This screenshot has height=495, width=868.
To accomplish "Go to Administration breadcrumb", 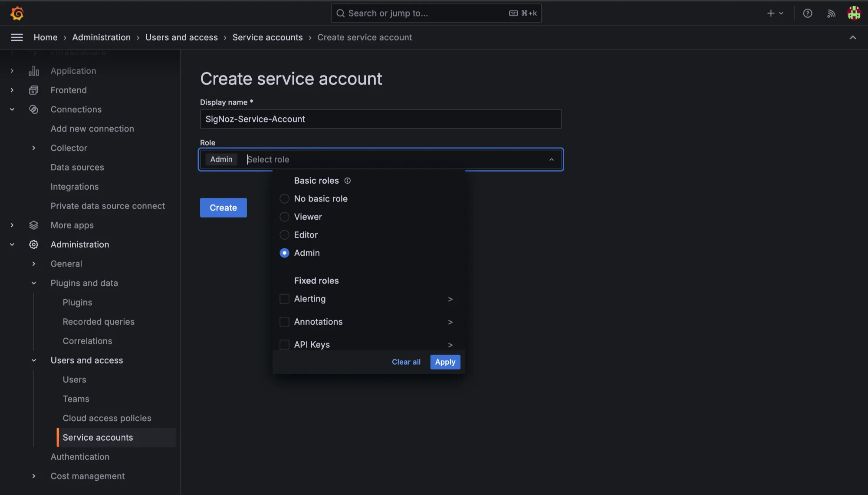I will pos(101,37).
